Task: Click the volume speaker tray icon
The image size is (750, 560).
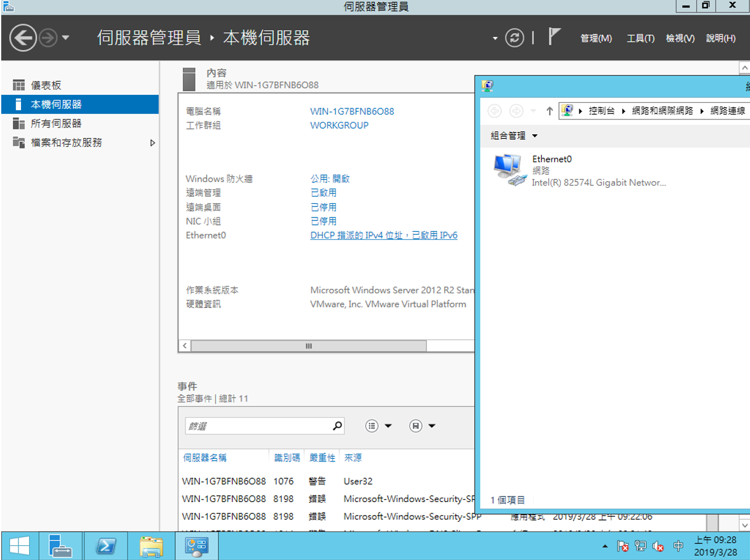Action: click(659, 546)
